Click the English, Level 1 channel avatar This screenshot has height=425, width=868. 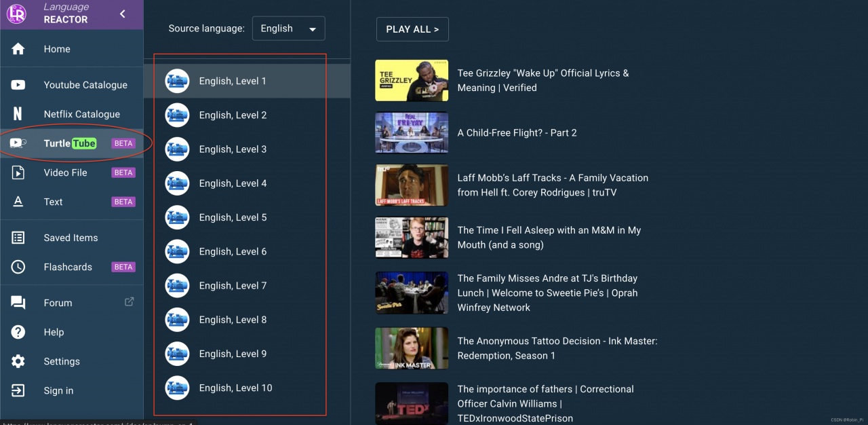(177, 81)
